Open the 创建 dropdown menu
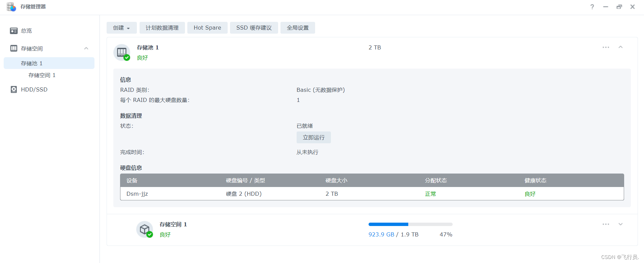Image resolution: width=644 pixels, height=263 pixels. point(121,28)
